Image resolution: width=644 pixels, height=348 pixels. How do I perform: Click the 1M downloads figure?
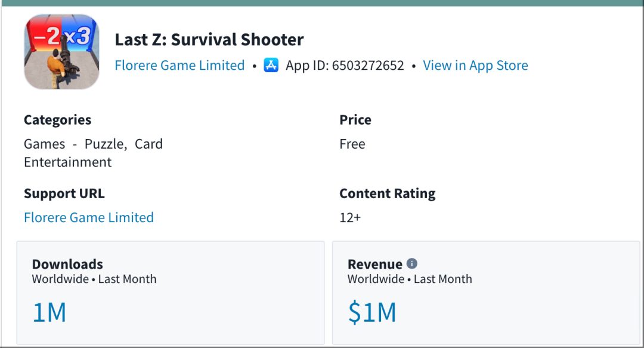click(x=49, y=313)
